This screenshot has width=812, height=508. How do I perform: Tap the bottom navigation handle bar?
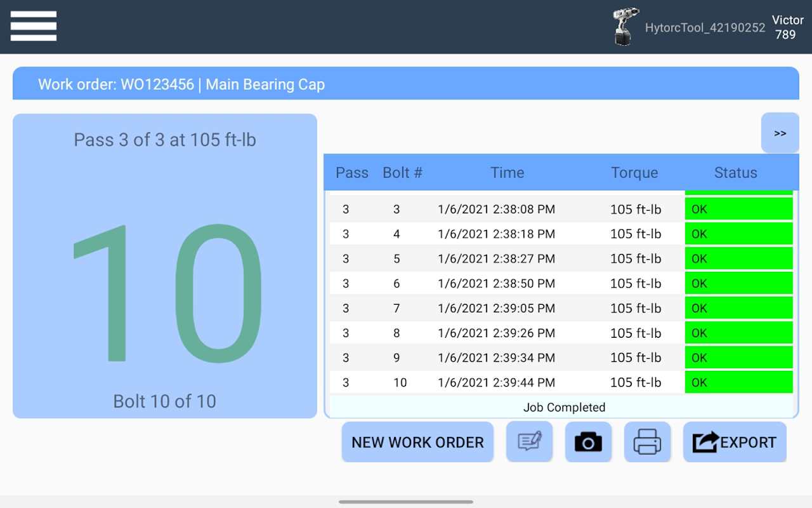click(x=406, y=502)
